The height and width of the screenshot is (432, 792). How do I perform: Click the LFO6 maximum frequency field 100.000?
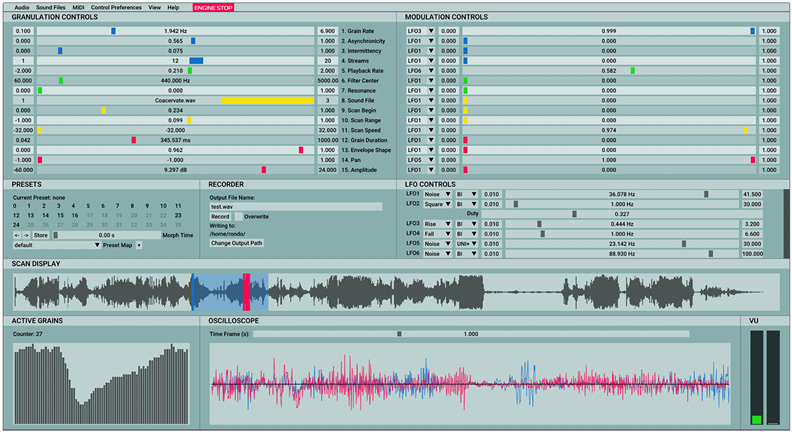pyautogui.click(x=752, y=254)
